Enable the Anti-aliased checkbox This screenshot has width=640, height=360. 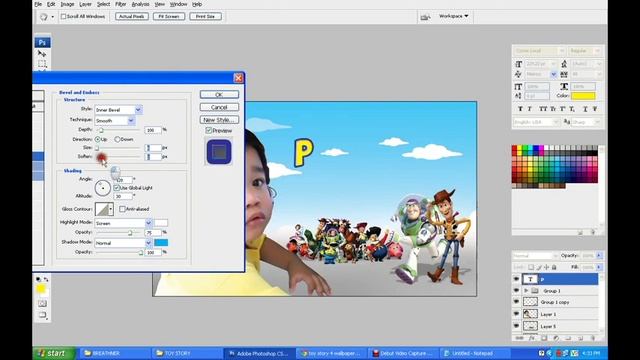coord(122,209)
